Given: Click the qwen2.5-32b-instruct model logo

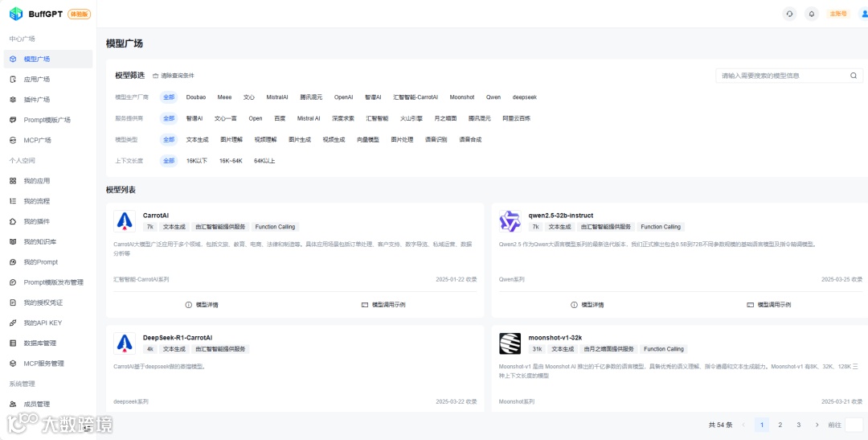Looking at the screenshot, I should tap(510, 221).
